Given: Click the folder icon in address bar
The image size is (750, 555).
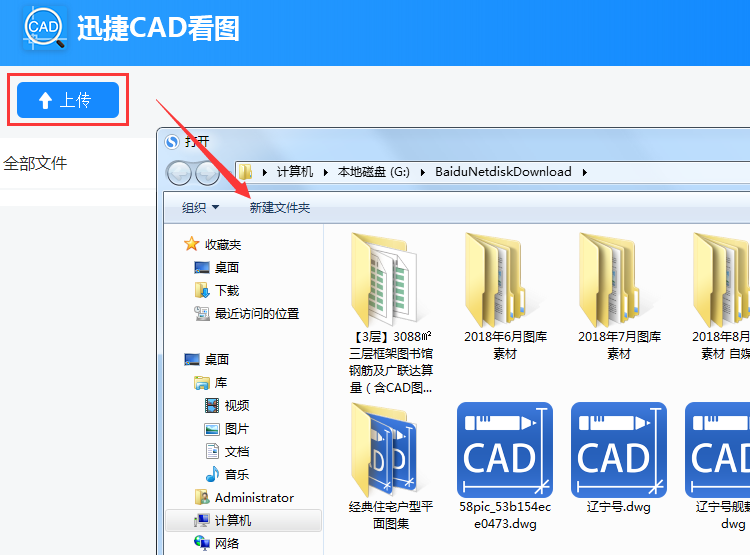Looking at the screenshot, I should (x=246, y=172).
